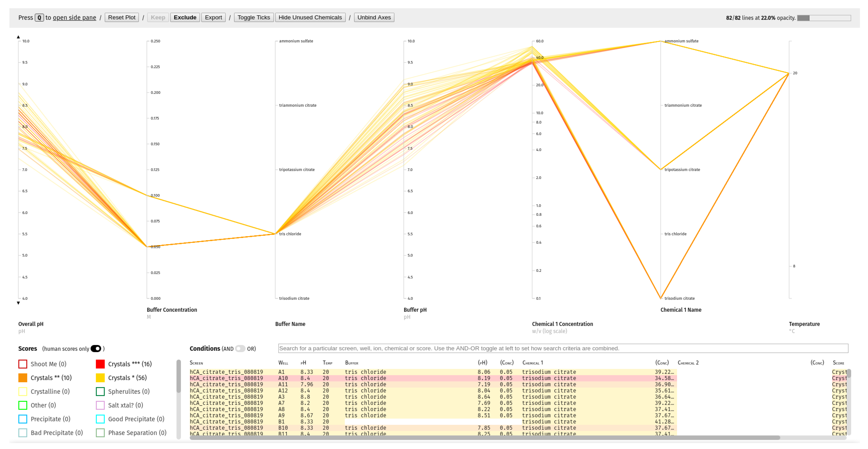The height and width of the screenshot is (449, 868).
Task: Click the Buffer Concentration axis title
Action: [172, 310]
